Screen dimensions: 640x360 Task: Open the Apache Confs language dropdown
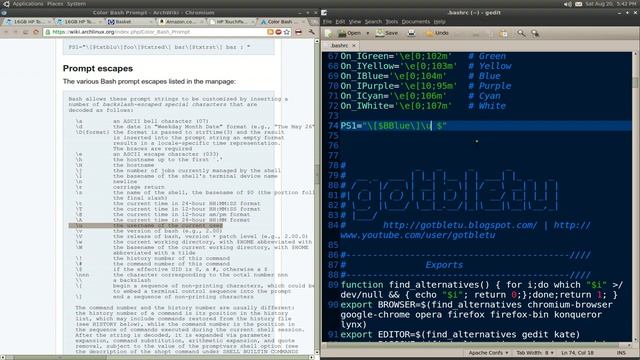[x=488, y=353]
